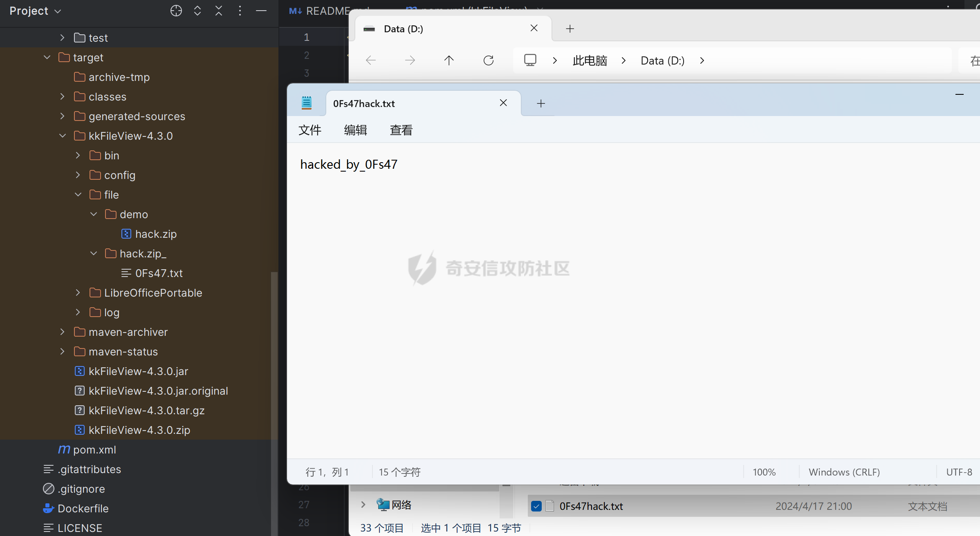
Task: Expand 网络 node in Explorer navigation pane
Action: click(x=363, y=505)
